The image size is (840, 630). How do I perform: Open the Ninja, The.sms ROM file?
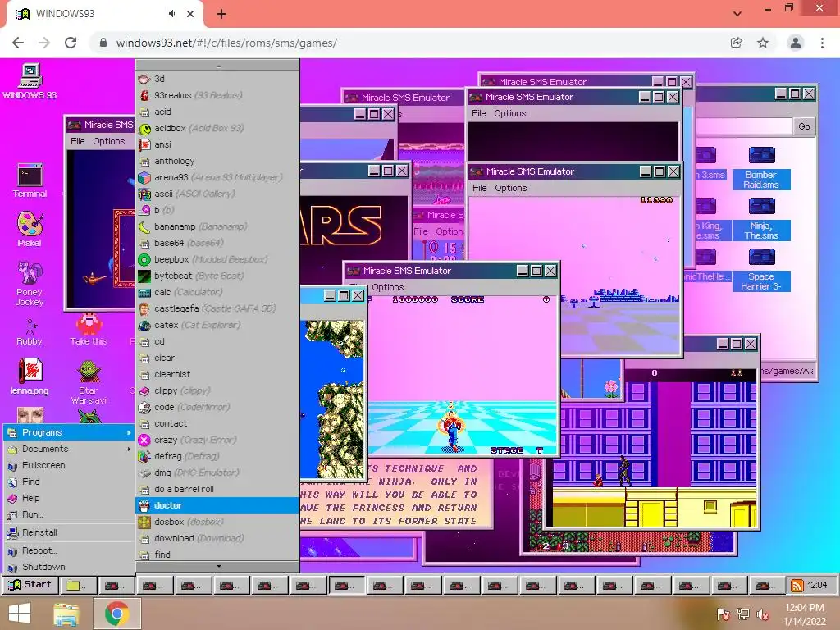pos(761,218)
